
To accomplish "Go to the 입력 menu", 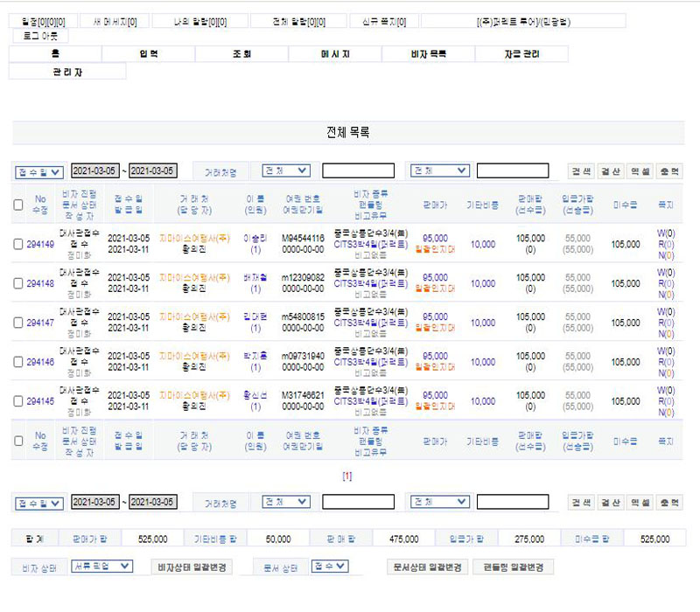I will pyautogui.click(x=149, y=54).
